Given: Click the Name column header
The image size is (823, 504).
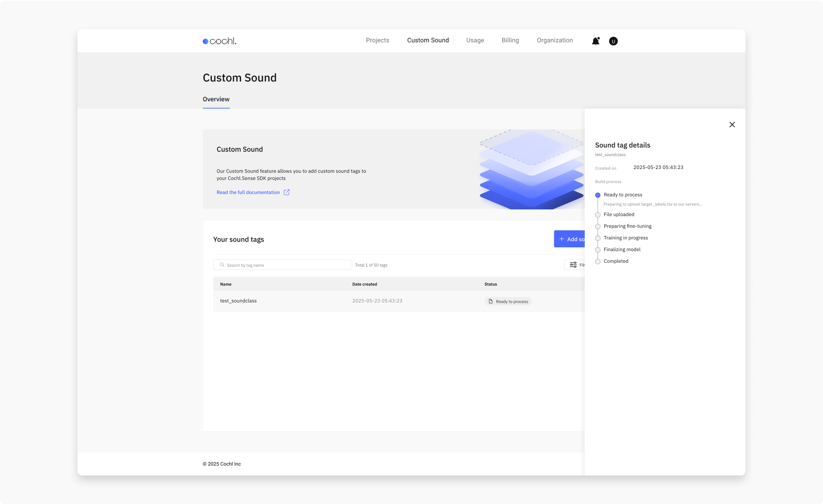Looking at the screenshot, I should coord(225,284).
